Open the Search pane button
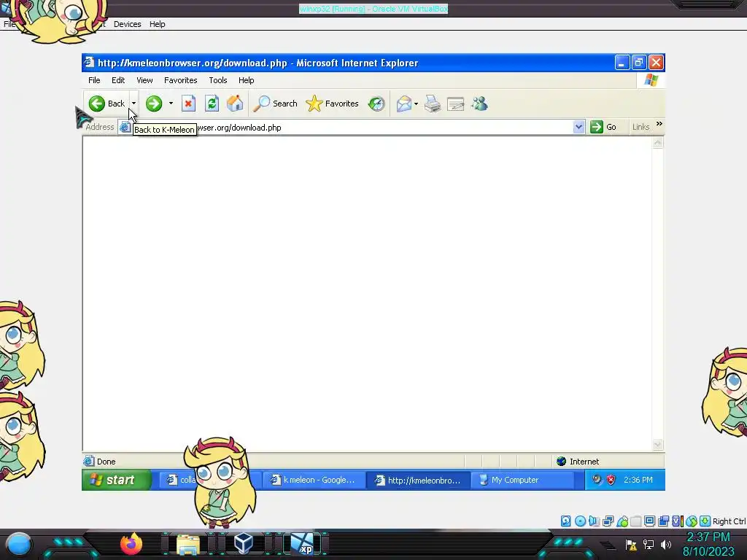The width and height of the screenshot is (747, 560). [x=275, y=104]
